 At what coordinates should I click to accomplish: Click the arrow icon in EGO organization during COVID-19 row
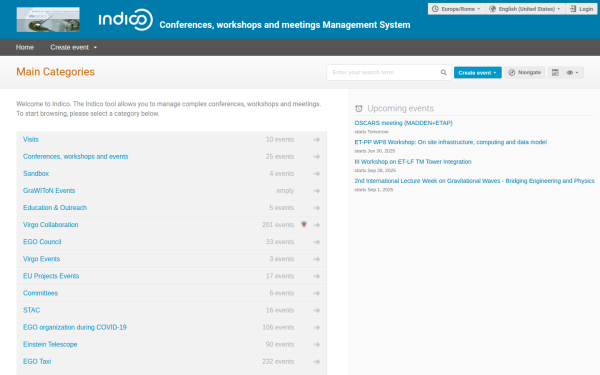coord(316,328)
